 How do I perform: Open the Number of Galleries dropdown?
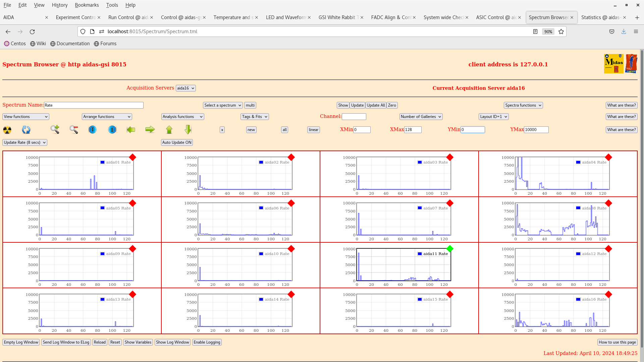click(x=421, y=117)
